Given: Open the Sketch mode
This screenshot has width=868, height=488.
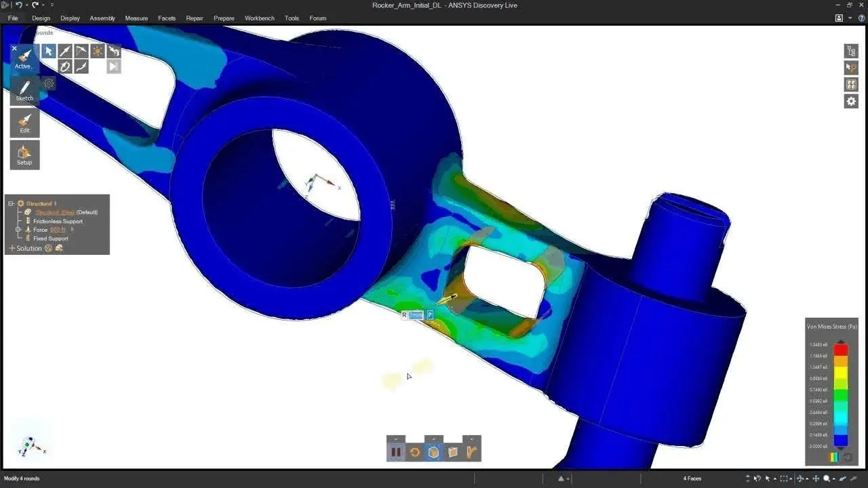Looking at the screenshot, I should point(24,91).
